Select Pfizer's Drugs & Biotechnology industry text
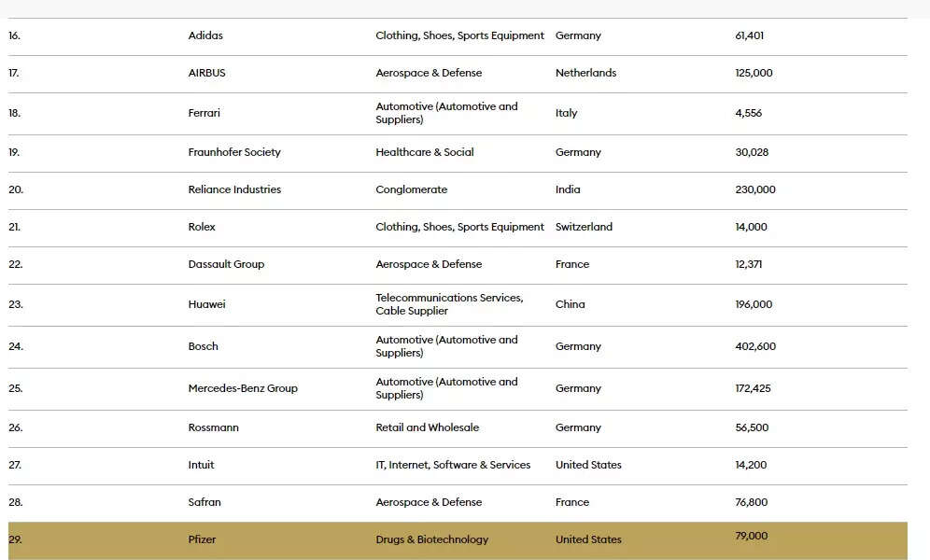Image resolution: width=930 pixels, height=560 pixels. point(431,539)
